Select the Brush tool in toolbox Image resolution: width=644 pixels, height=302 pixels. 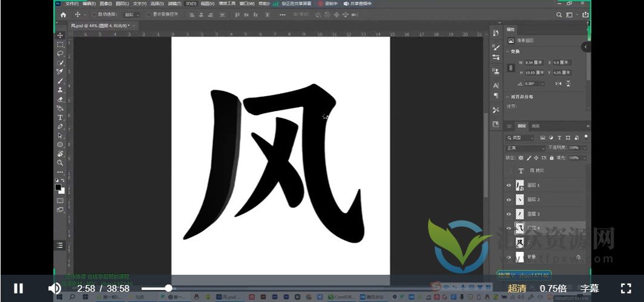[x=60, y=81]
